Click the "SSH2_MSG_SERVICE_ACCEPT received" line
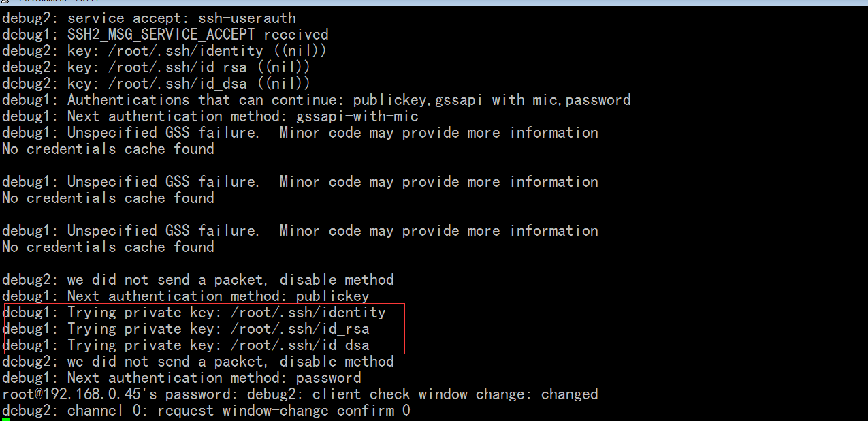Screen dimensions: 868x421 (x=165, y=35)
